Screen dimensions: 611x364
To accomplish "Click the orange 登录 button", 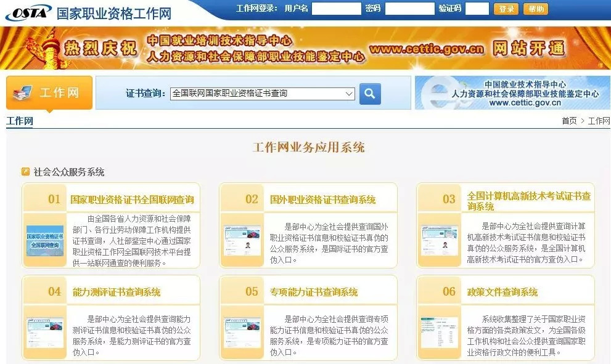I will tap(506, 9).
